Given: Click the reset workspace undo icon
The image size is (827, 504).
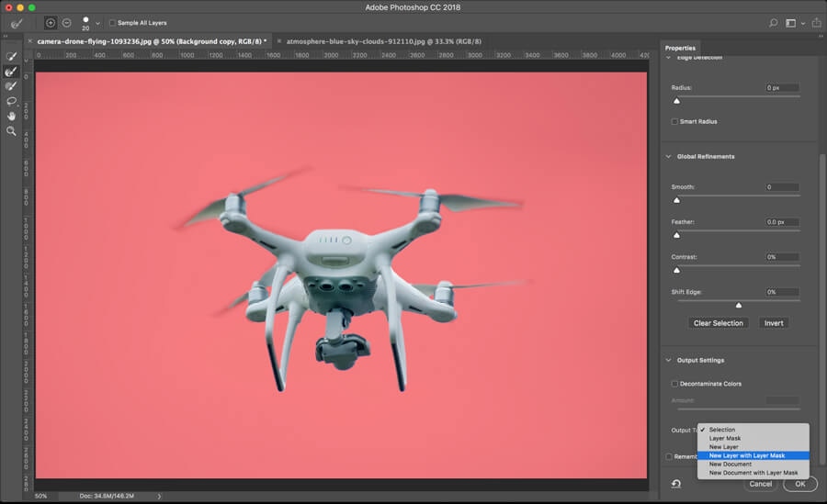Looking at the screenshot, I should (x=676, y=484).
